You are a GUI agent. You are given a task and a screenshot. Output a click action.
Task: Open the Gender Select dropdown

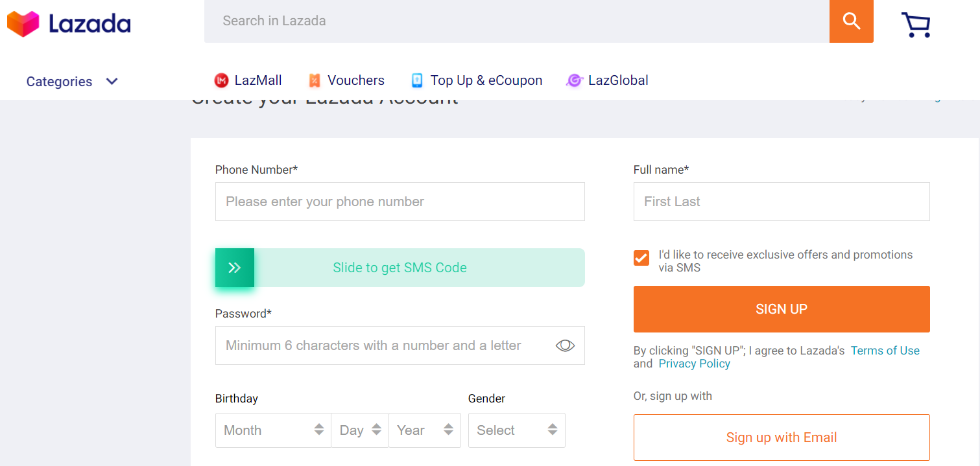(517, 430)
